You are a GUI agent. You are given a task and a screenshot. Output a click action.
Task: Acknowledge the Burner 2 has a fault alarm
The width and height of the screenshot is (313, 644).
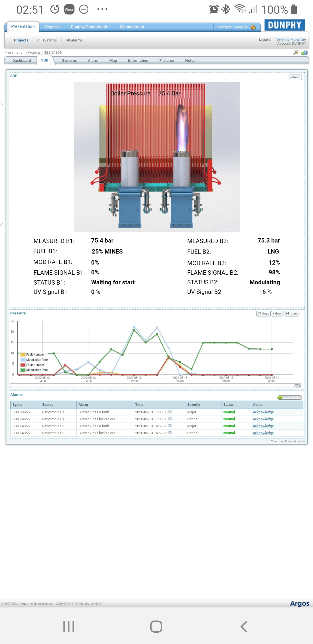tap(263, 426)
